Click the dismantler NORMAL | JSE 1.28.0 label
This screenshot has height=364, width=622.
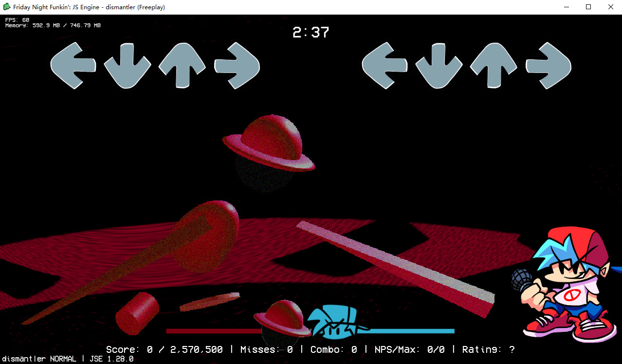(68, 359)
